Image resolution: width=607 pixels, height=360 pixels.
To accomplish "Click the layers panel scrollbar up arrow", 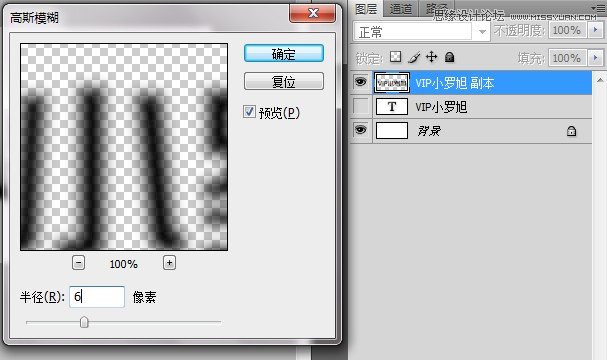I will coord(600,80).
